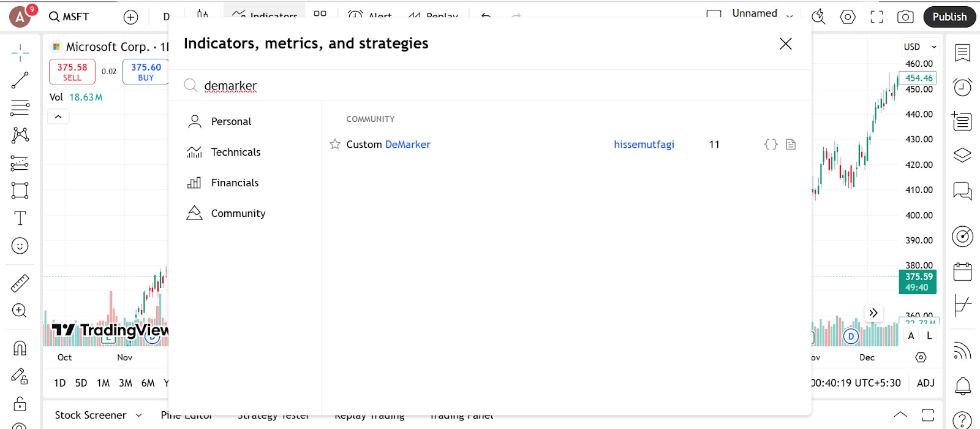The image size is (980, 429).
Task: Open the economic calendar panel
Action: [962, 271]
